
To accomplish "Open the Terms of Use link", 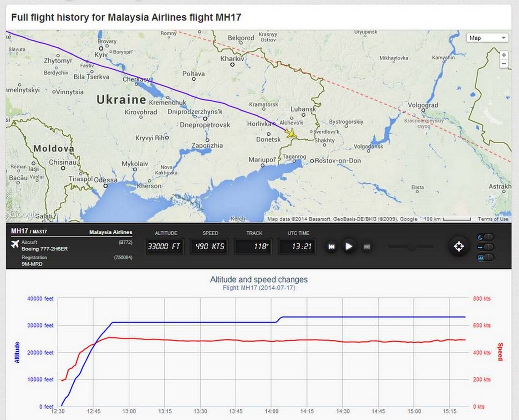I will (493, 219).
